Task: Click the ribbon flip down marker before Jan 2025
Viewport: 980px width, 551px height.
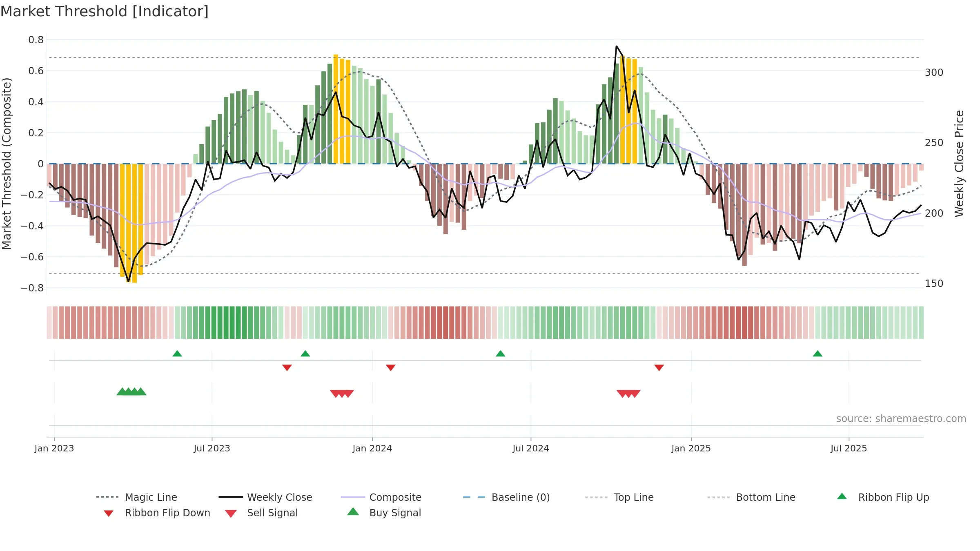Action: (659, 368)
